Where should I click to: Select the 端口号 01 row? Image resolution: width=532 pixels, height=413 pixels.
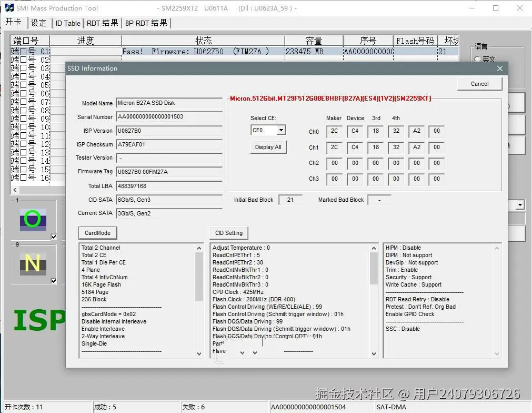pyautogui.click(x=235, y=51)
